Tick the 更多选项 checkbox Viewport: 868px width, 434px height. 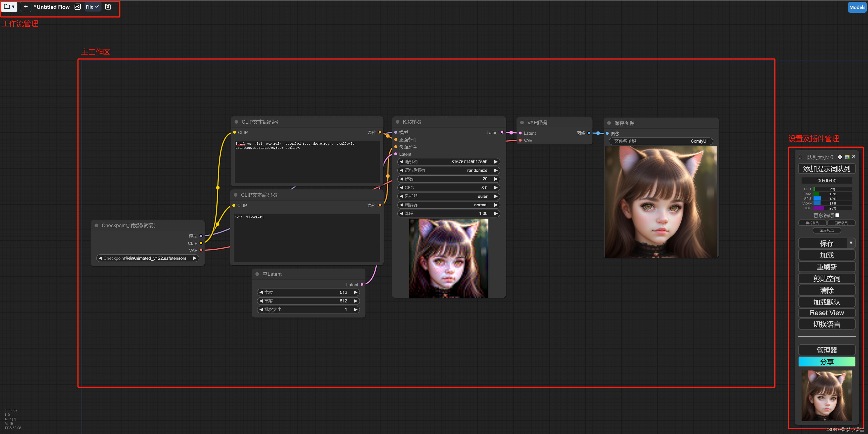[x=837, y=215]
